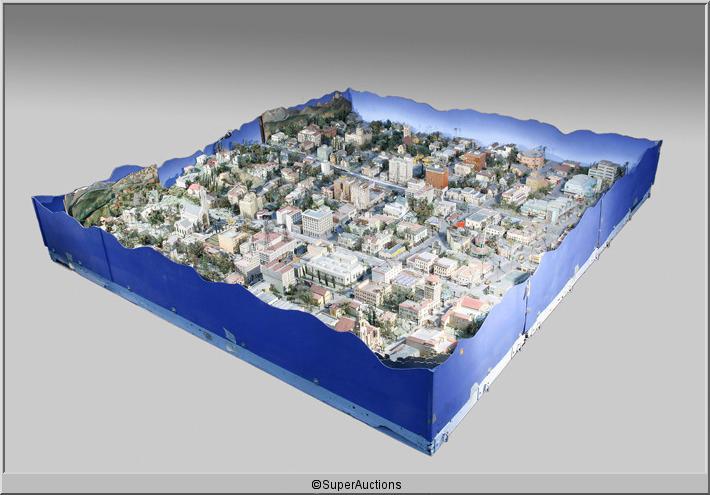Viewport: 710px width, 495px height.
Task: Click the red-roofed house near the front corner
Action: point(470,305)
